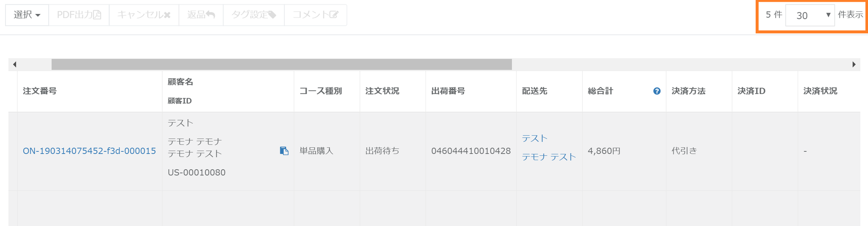Viewport: 868px width, 226px height.
Task: Click the 出荷番号 column header
Action: tap(448, 91)
